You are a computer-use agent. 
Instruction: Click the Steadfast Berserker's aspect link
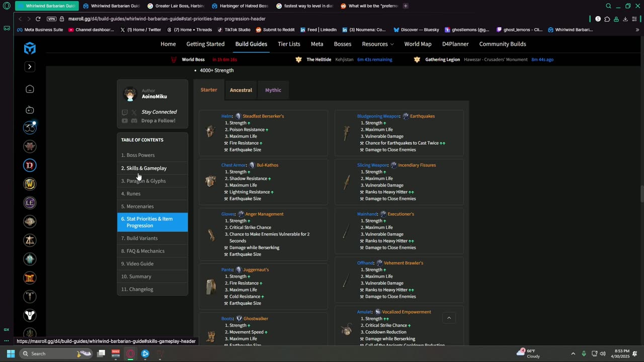[263, 116]
